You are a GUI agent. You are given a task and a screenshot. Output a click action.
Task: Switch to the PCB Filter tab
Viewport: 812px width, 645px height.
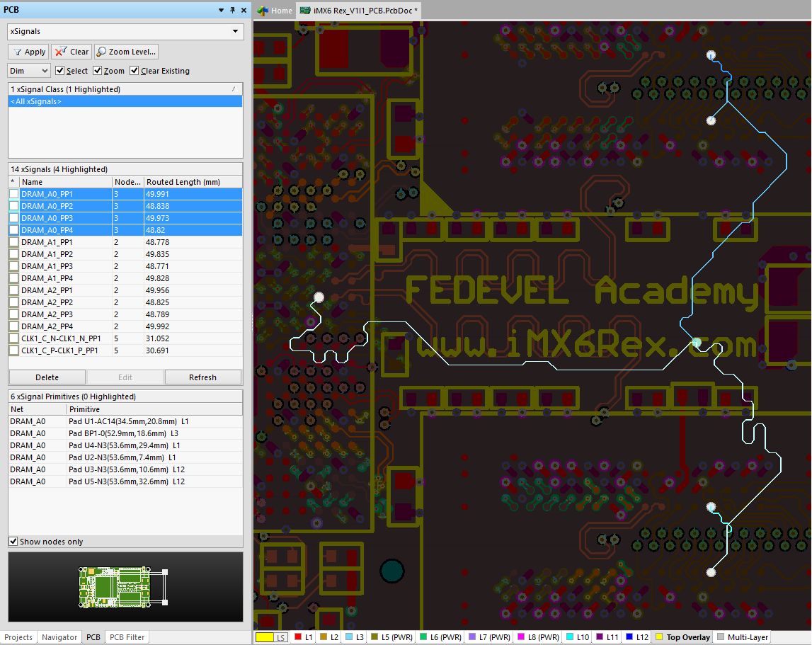[127, 637]
